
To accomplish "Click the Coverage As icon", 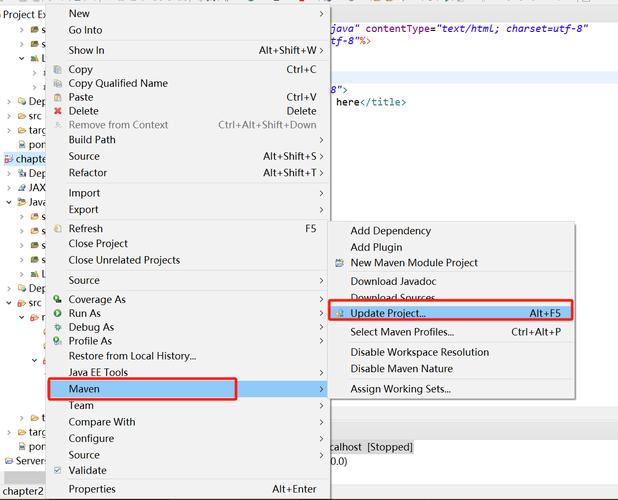I will 57,300.
